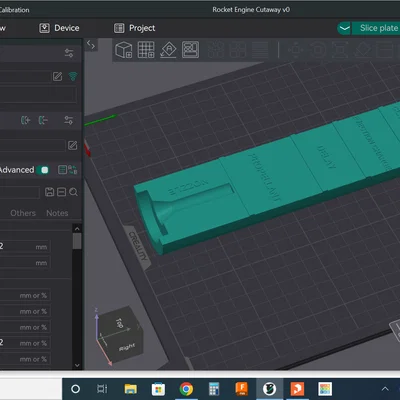Click the green Wi-Fi connection icon
This screenshot has width=400, height=400.
pyautogui.click(x=73, y=76)
